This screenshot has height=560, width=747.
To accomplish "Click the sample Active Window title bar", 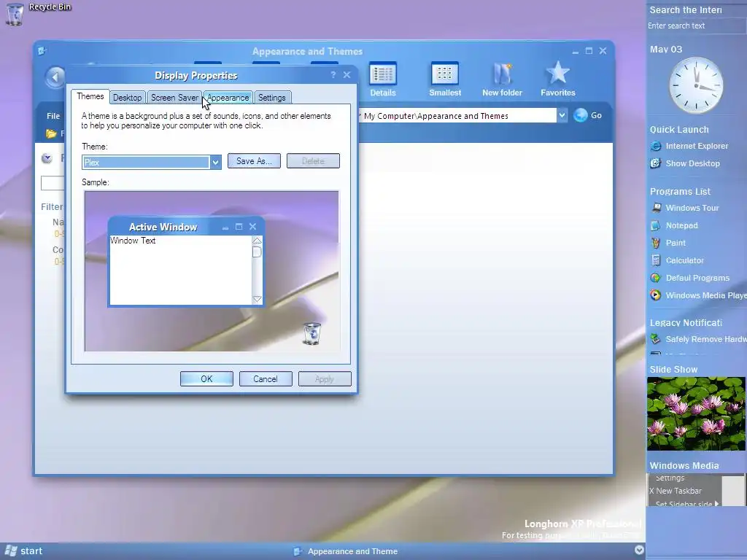I will pyautogui.click(x=186, y=227).
